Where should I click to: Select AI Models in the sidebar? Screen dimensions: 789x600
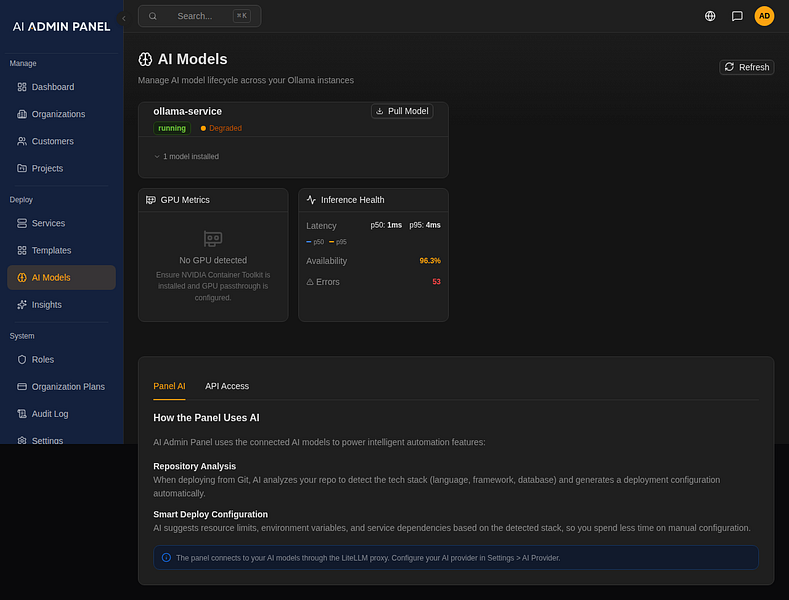(61, 277)
